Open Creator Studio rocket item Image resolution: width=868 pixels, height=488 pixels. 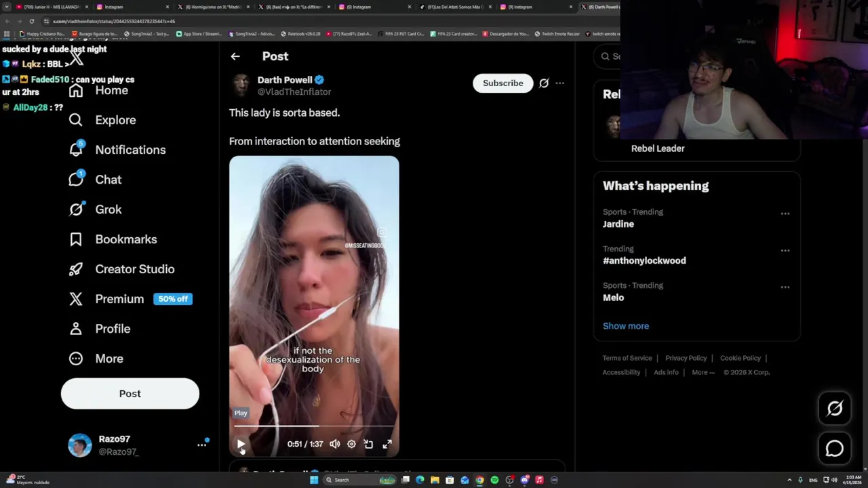[x=122, y=269]
